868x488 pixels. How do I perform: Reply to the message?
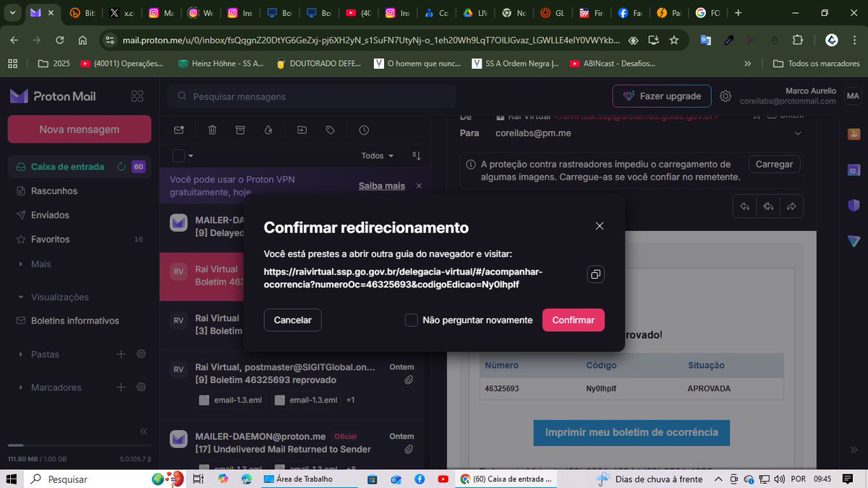(x=744, y=206)
